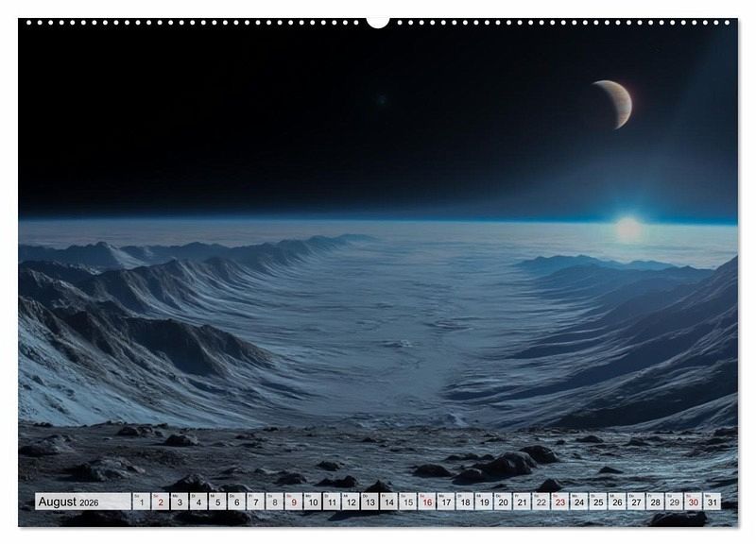756x545 pixels.
Task: Click day 5 in the calendar strip
Action: (x=217, y=502)
